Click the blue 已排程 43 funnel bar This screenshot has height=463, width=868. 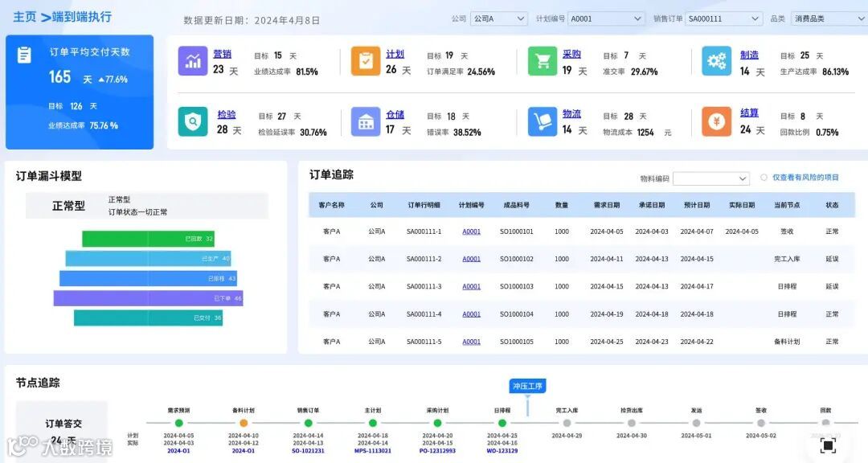coord(148,279)
